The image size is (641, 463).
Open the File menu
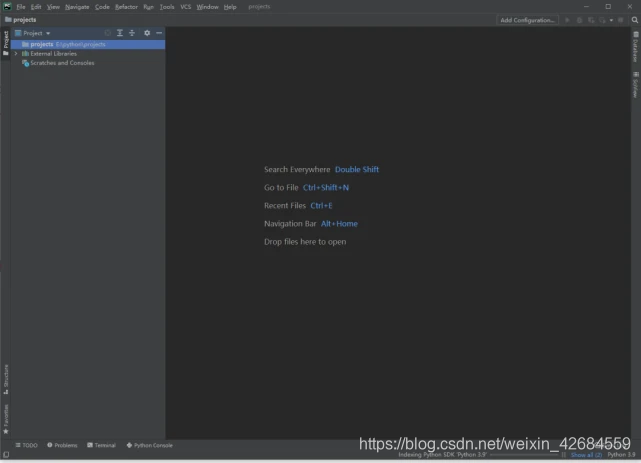click(x=20, y=7)
